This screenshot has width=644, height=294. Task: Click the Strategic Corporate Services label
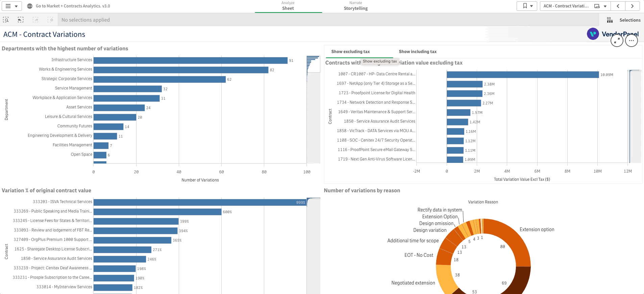click(x=67, y=79)
